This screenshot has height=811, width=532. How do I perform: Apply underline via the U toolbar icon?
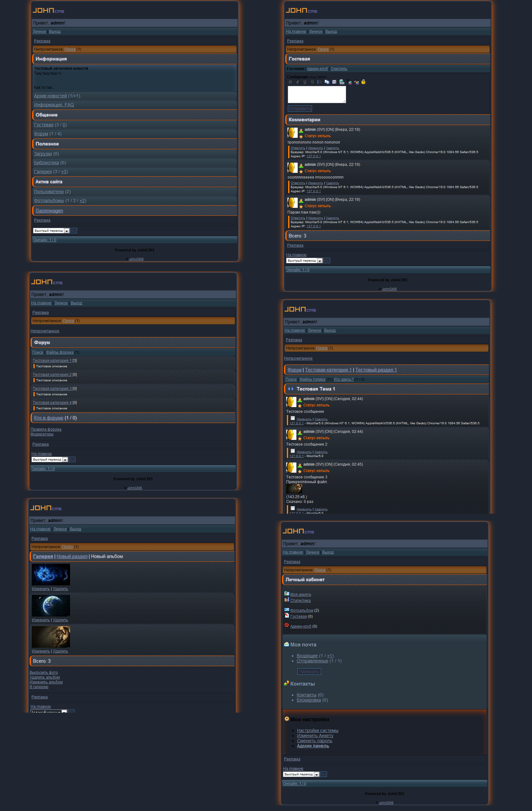[305, 82]
